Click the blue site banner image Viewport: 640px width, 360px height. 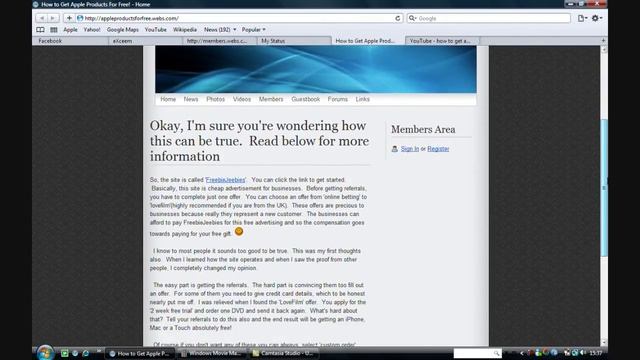click(316, 69)
